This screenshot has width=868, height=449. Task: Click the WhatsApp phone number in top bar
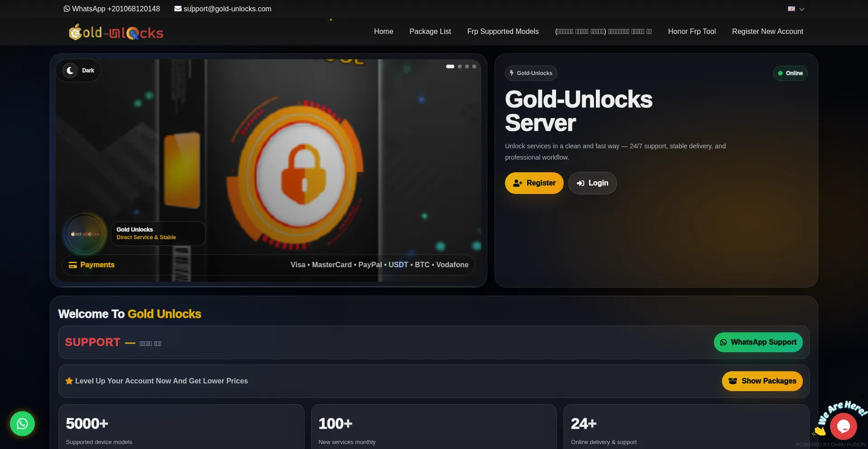click(116, 9)
